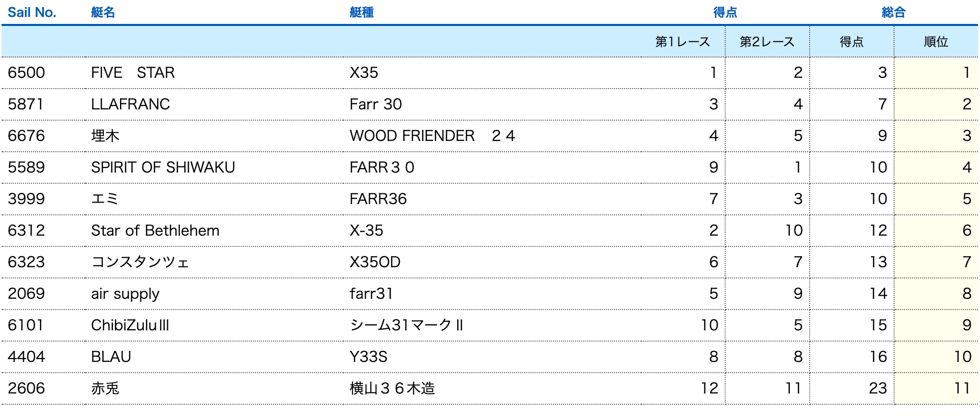The image size is (980, 419).
Task: Select the コンスタンツェ boat name
Action: coord(140,262)
